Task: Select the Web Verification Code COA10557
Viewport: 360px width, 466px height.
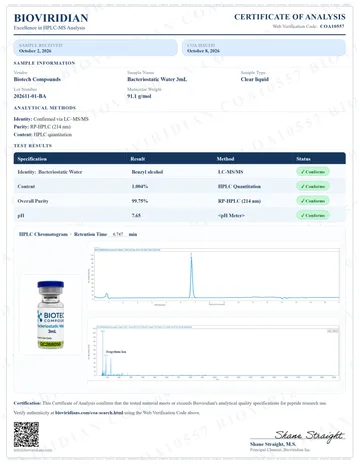Action: click(x=332, y=26)
